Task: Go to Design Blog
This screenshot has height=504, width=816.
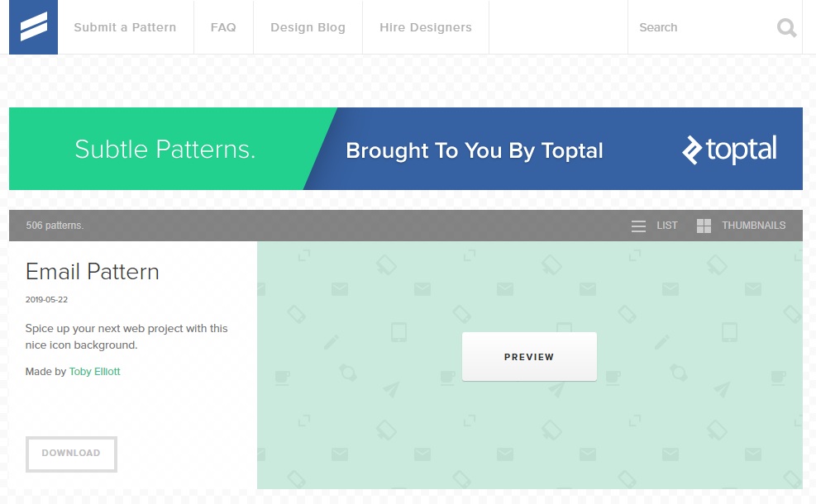Action: coord(308,27)
